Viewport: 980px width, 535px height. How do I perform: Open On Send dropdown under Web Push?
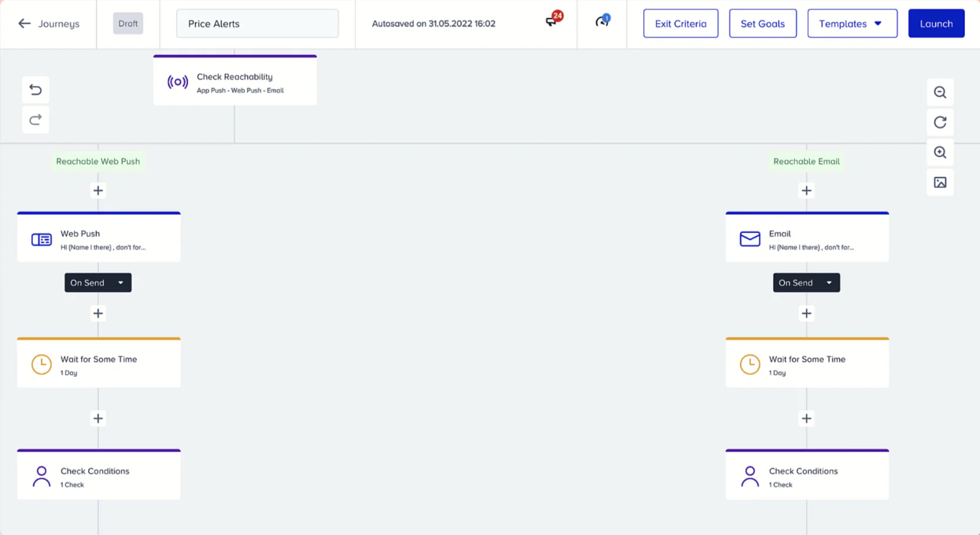click(98, 283)
